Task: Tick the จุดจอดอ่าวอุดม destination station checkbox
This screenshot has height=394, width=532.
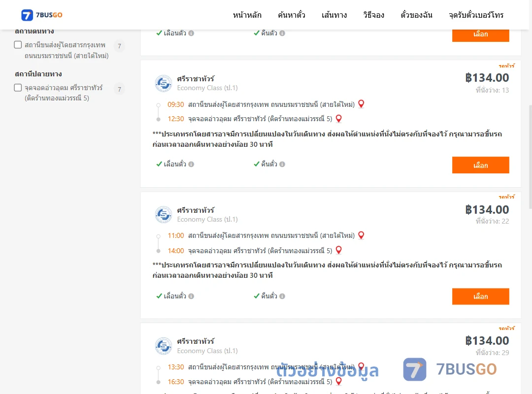Action: [x=18, y=88]
